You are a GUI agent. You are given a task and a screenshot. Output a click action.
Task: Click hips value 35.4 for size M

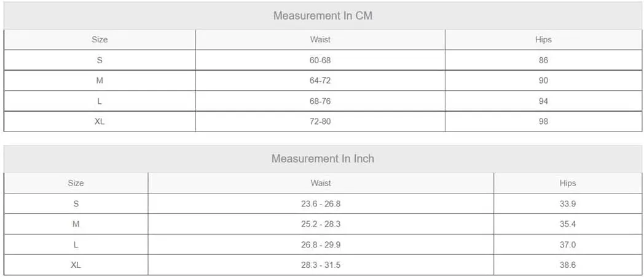(568, 224)
